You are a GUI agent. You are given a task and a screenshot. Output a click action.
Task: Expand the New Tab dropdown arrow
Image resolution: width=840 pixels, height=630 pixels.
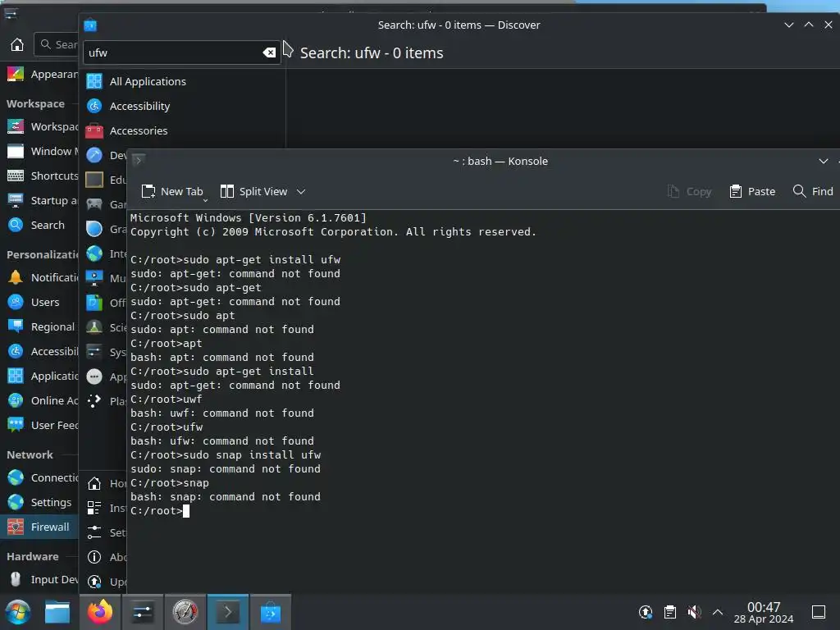click(x=205, y=200)
